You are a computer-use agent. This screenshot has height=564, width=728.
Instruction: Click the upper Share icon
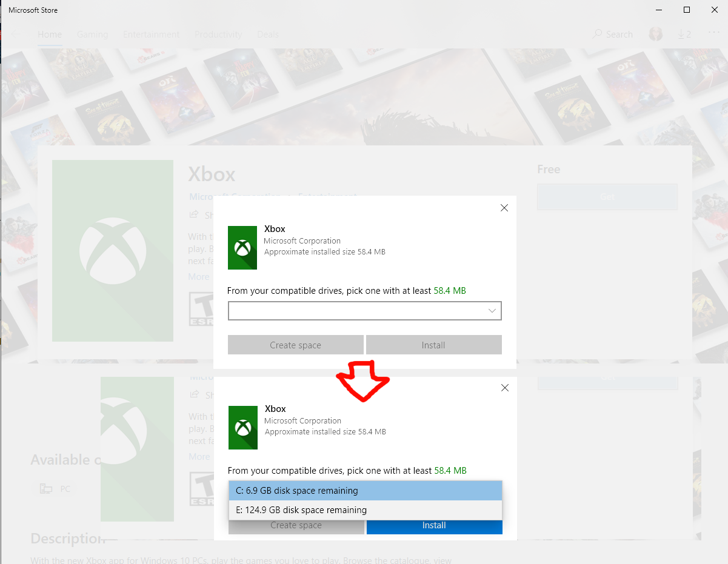(x=194, y=214)
